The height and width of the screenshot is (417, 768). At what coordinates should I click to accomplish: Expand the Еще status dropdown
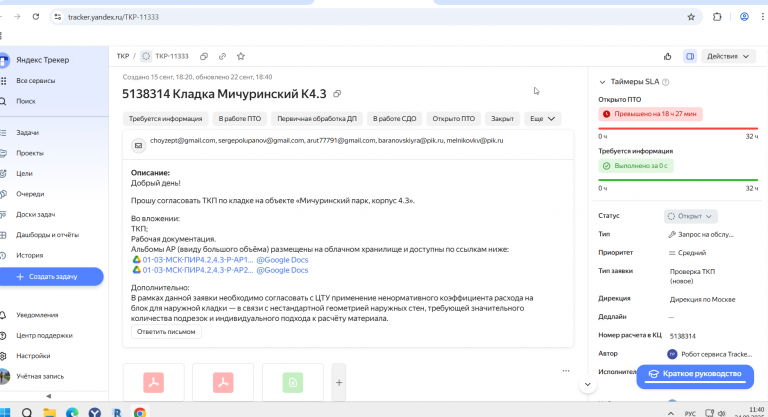[x=542, y=119]
